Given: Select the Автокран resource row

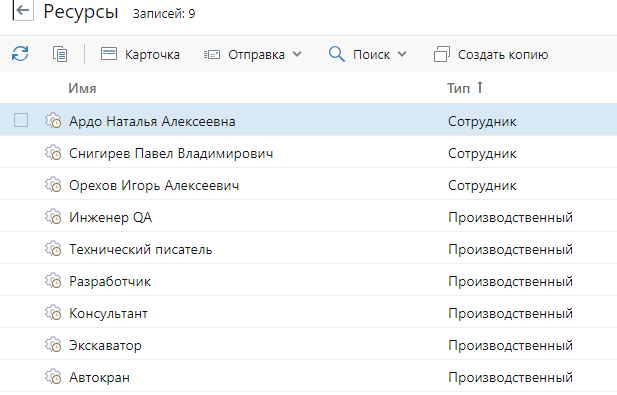Looking at the screenshot, I should [308, 377].
